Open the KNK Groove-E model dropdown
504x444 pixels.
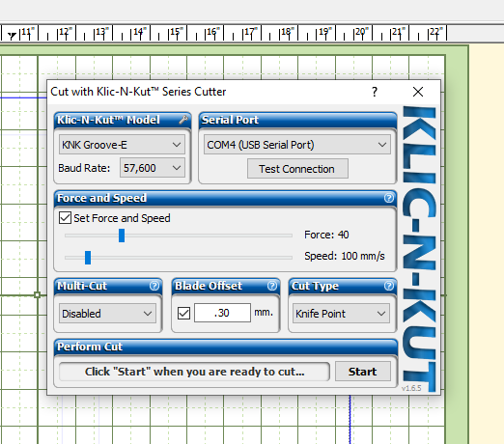coord(122,145)
